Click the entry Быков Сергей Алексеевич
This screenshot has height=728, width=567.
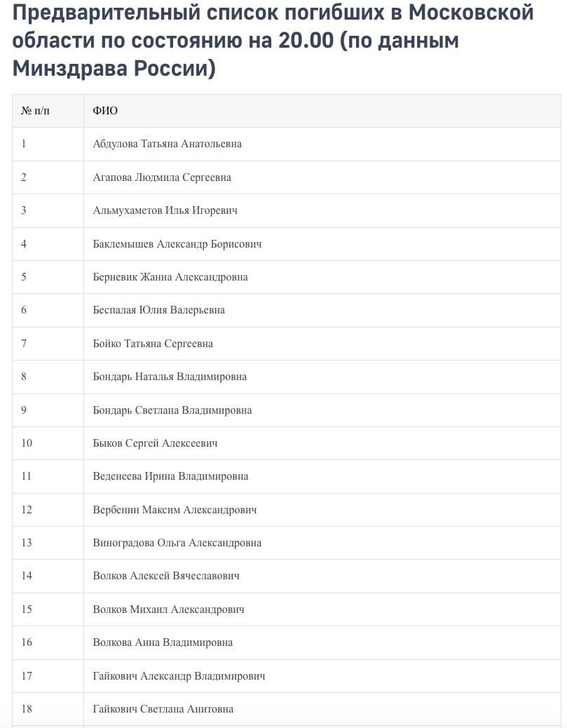[x=156, y=443]
